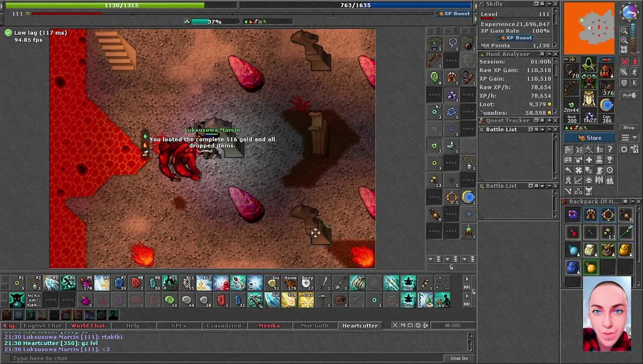Open the Help chat tab
Viewport: 643px width, 364px height.
pos(133,326)
